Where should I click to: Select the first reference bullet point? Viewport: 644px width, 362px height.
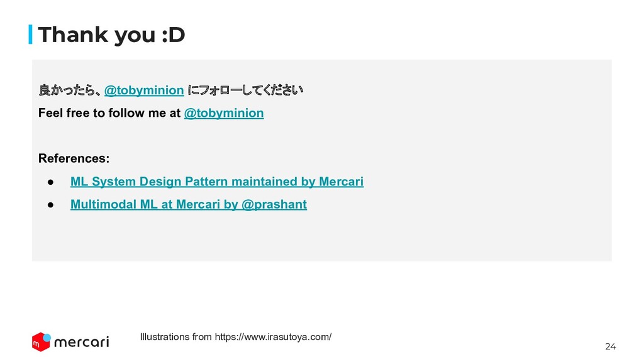[50, 182]
